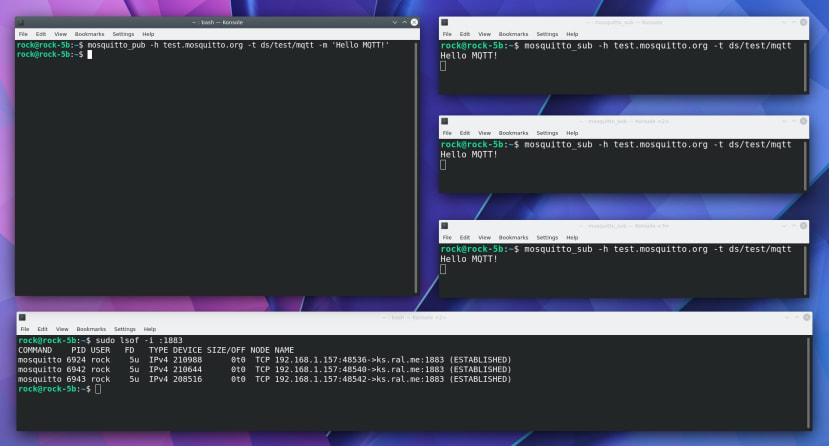This screenshot has height=446, width=829.
Task: Click the terminal icon in the lsof Konsole window
Action: [x=22, y=317]
